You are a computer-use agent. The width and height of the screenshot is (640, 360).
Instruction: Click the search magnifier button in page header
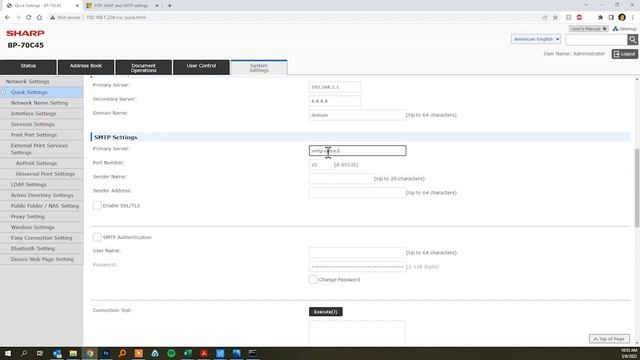633,40
